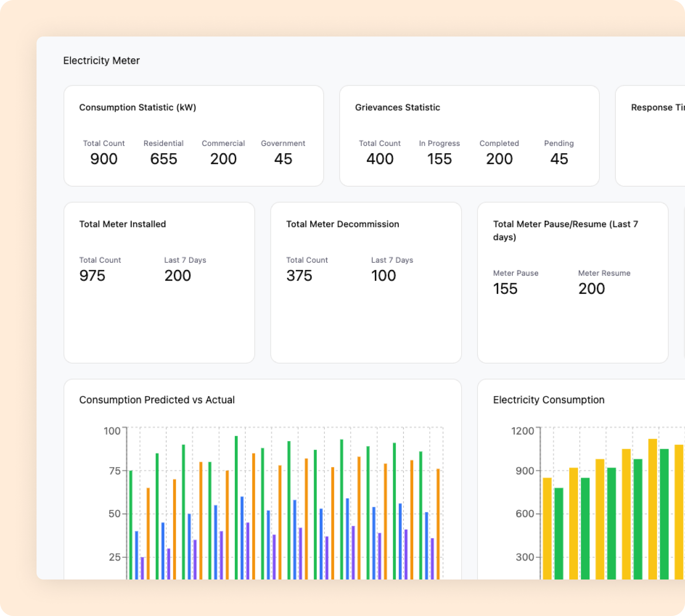Click Meter Decommission total count 375

[x=299, y=276]
